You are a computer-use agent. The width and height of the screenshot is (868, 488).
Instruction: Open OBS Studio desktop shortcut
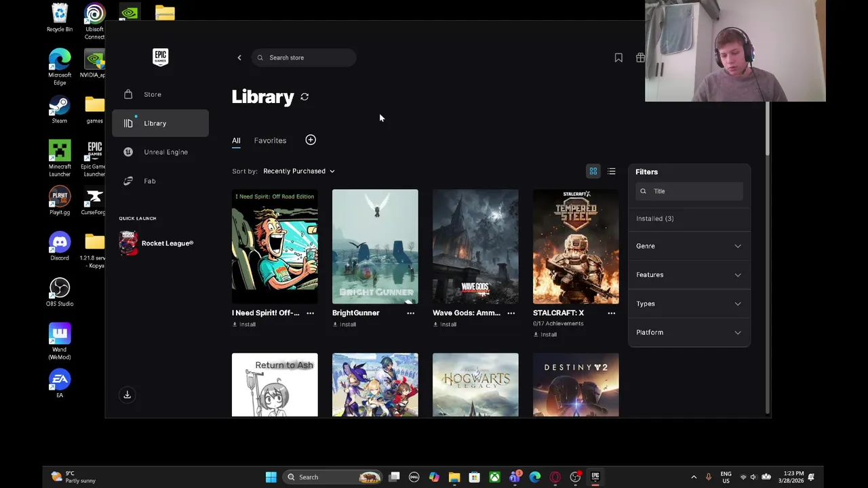coord(60,292)
